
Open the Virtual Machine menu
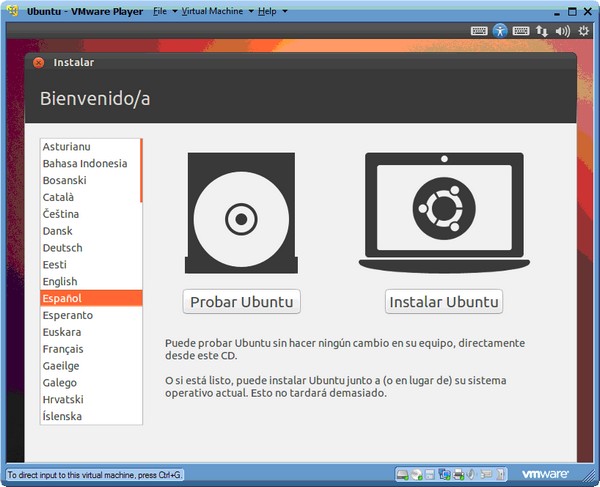[x=212, y=11]
